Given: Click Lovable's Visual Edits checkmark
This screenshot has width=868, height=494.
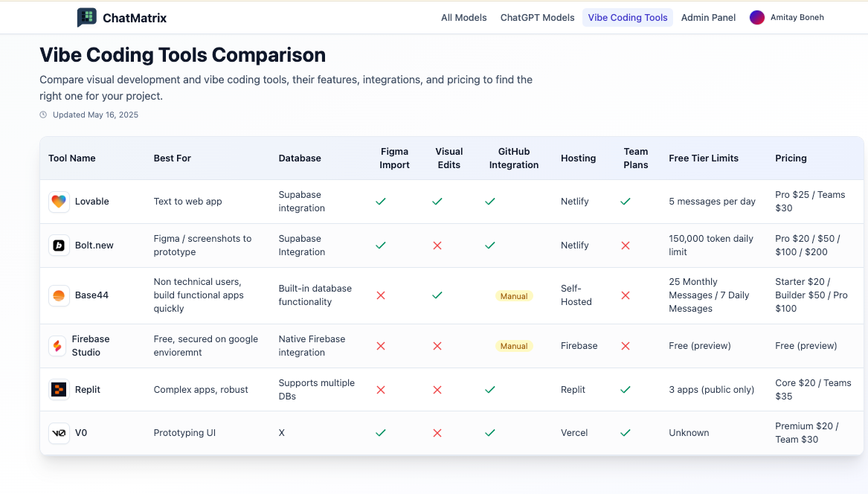Looking at the screenshot, I should (437, 202).
